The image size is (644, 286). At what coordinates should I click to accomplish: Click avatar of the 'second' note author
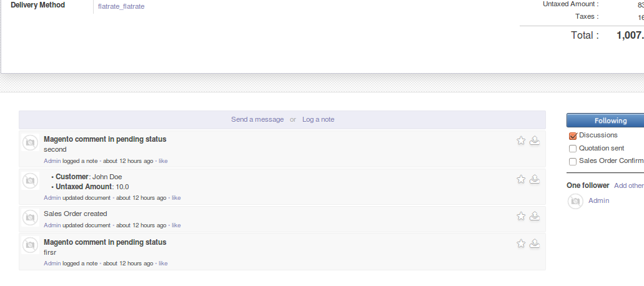30,142
